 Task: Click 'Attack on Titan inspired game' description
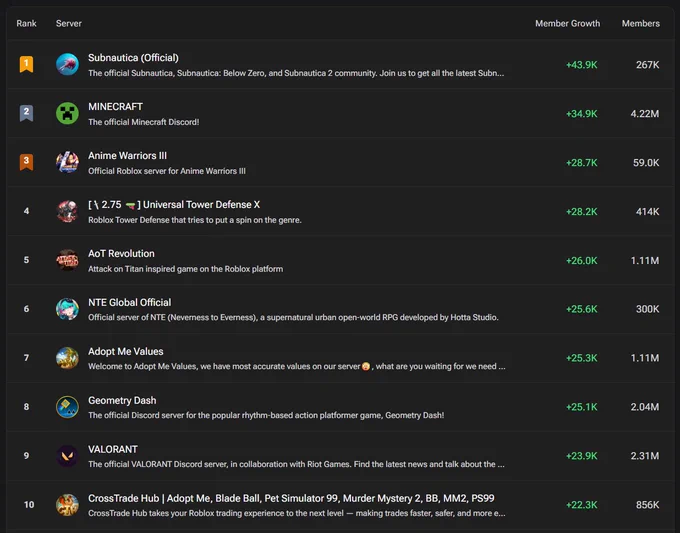pos(186,269)
